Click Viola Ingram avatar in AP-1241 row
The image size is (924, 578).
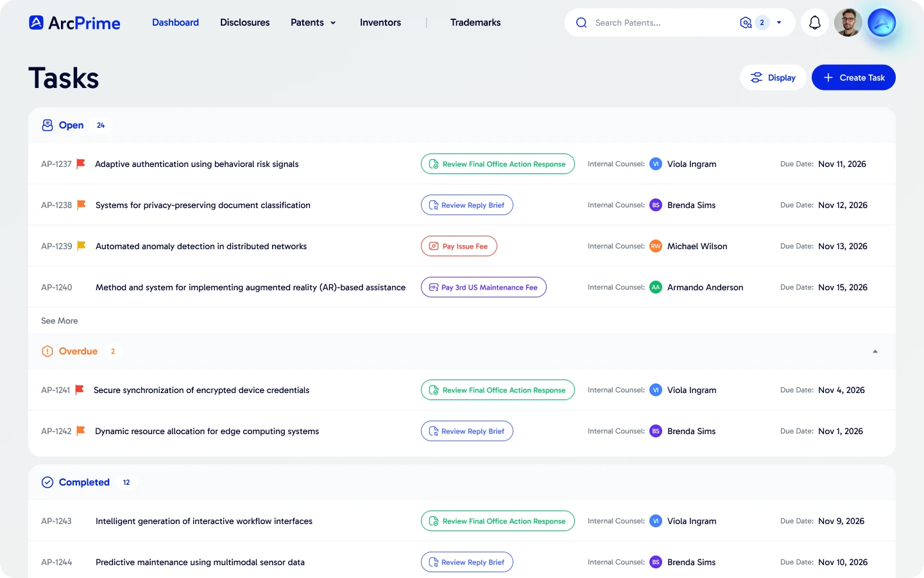click(656, 390)
